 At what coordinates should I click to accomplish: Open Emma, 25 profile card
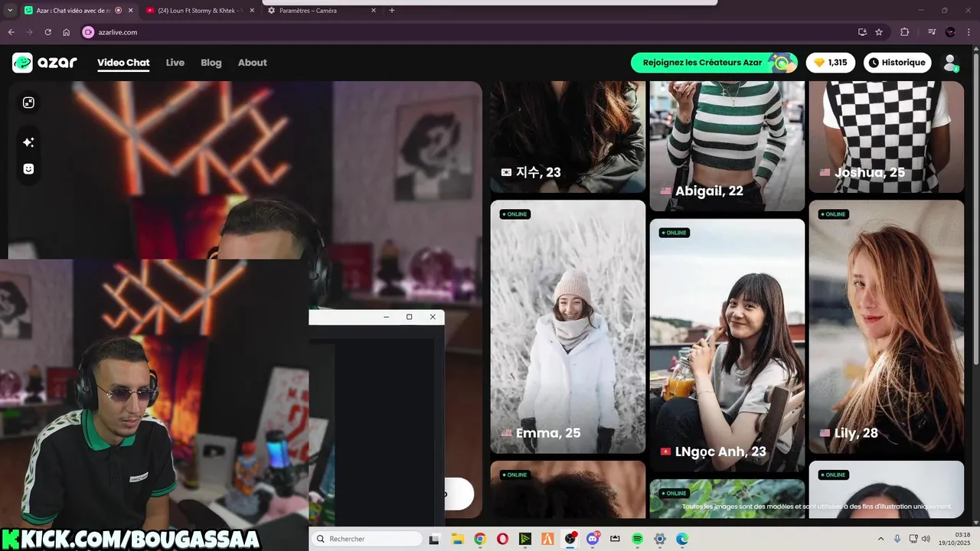(568, 327)
